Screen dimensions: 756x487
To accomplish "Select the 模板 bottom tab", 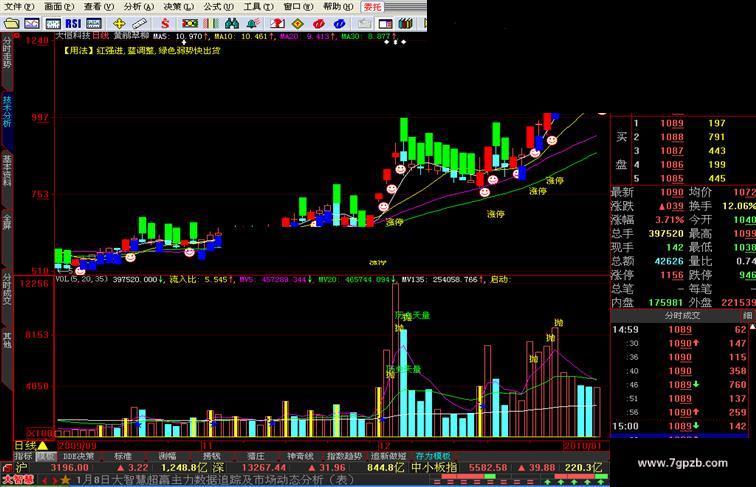I will point(46,456).
